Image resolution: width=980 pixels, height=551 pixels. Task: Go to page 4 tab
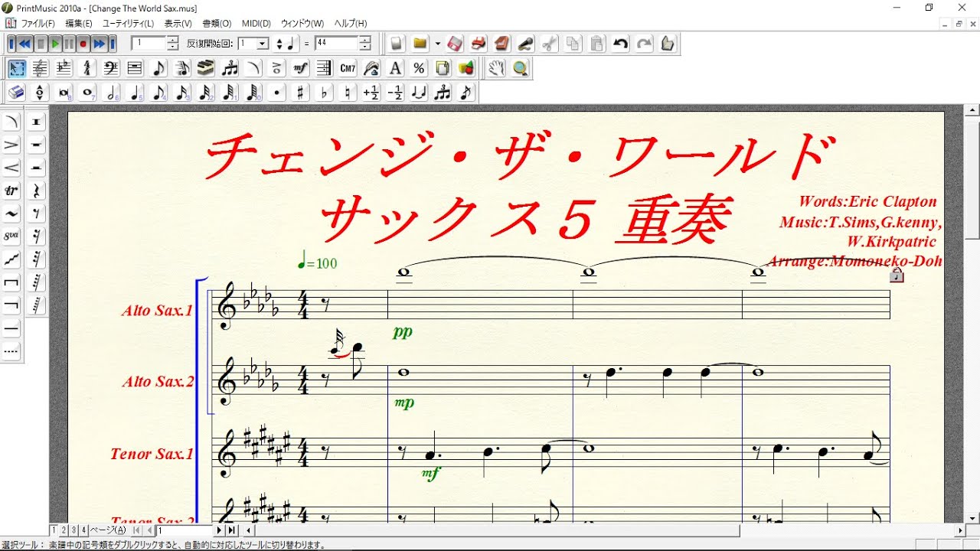pyautogui.click(x=83, y=530)
